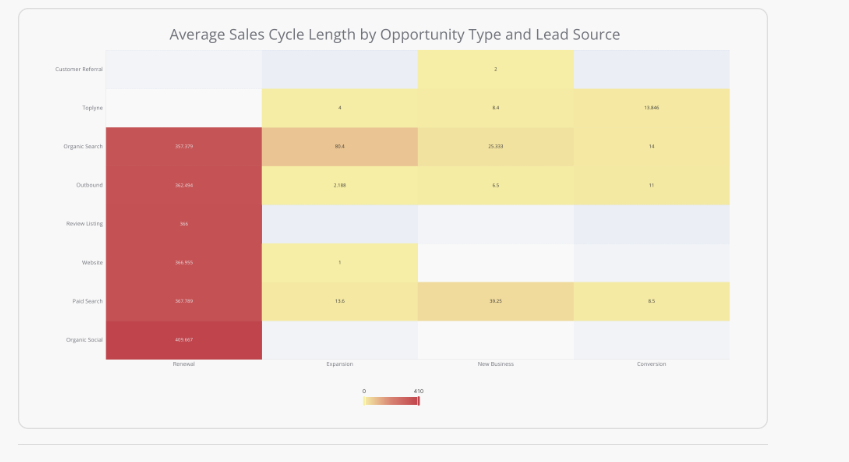Image resolution: width=849 pixels, height=462 pixels.
Task: Click the Organic Social Renewal heatmap cell
Action: pos(184,340)
